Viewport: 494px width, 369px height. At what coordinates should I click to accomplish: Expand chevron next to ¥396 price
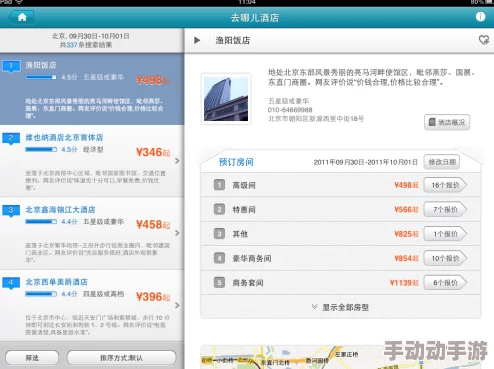tap(177, 305)
